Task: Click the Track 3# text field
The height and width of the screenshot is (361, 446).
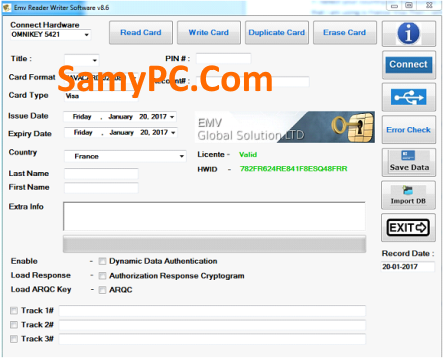Action: [212, 339]
